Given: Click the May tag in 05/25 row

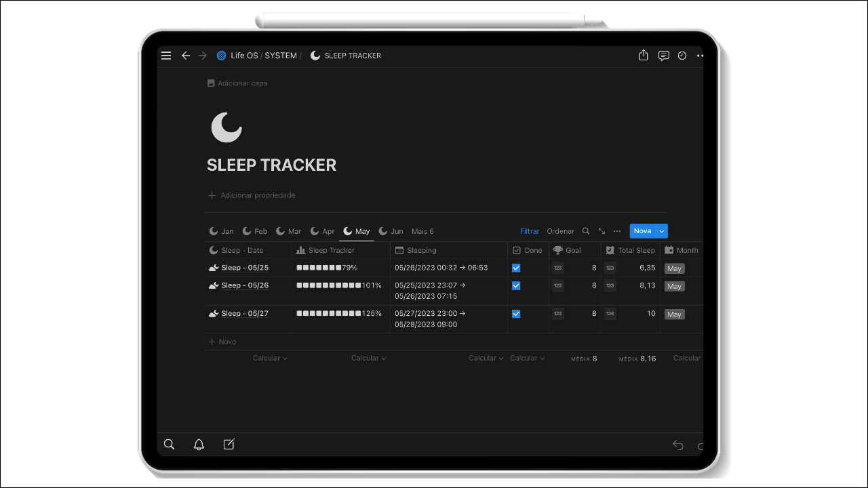Looking at the screenshot, I should (x=674, y=268).
